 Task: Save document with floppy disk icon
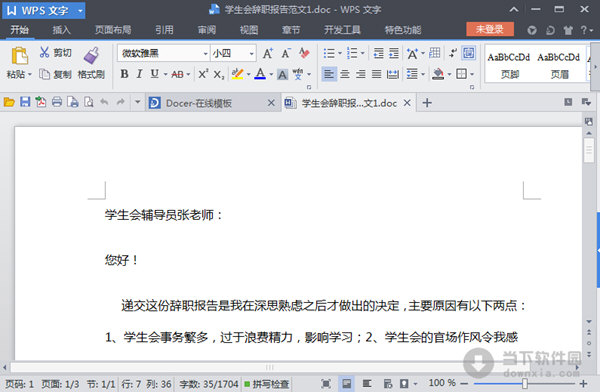(25, 102)
